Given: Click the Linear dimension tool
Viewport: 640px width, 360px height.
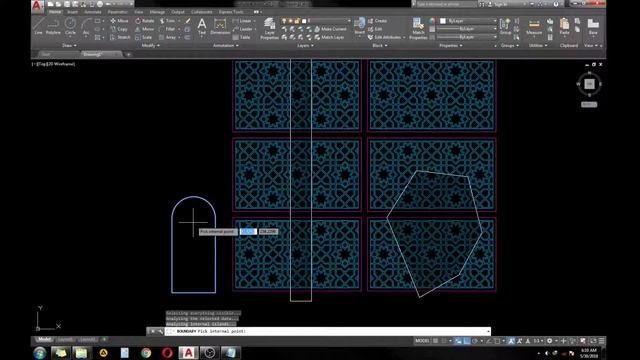Looking at the screenshot, I should coord(242,20).
